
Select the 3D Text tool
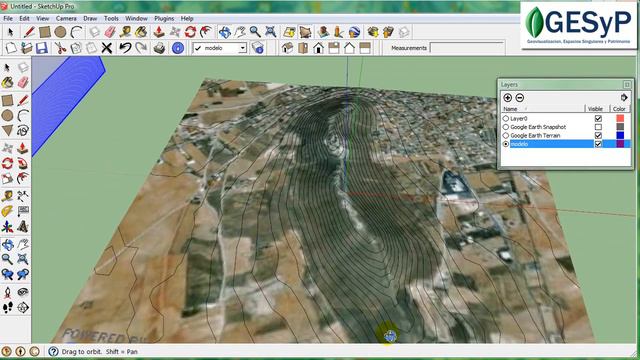click(x=23, y=227)
